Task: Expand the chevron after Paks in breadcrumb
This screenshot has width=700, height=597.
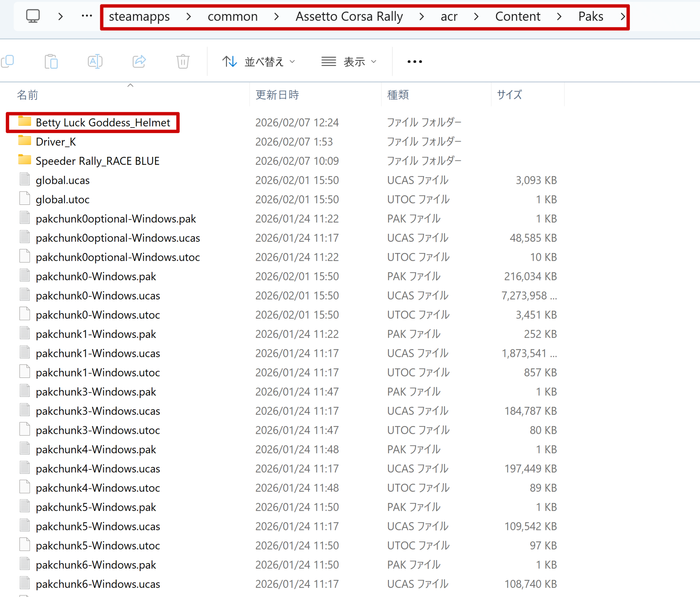Action: coord(622,16)
